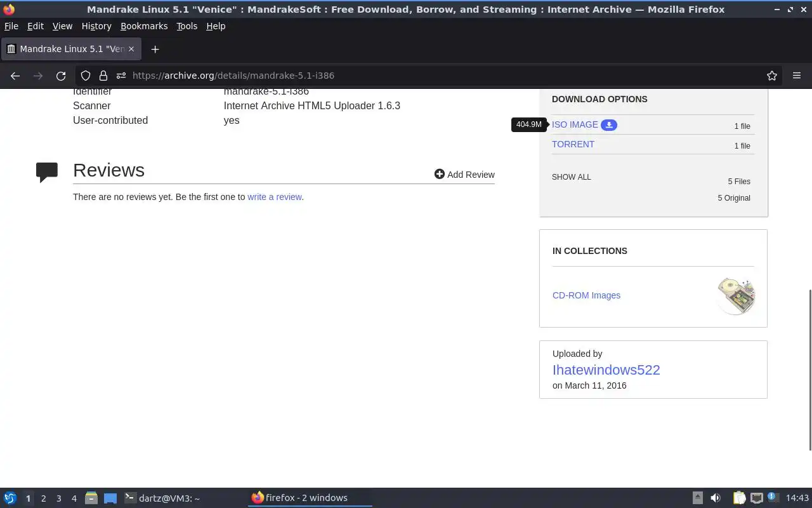Click the Reviews heading text
The width and height of the screenshot is (812, 508).
pyautogui.click(x=108, y=170)
